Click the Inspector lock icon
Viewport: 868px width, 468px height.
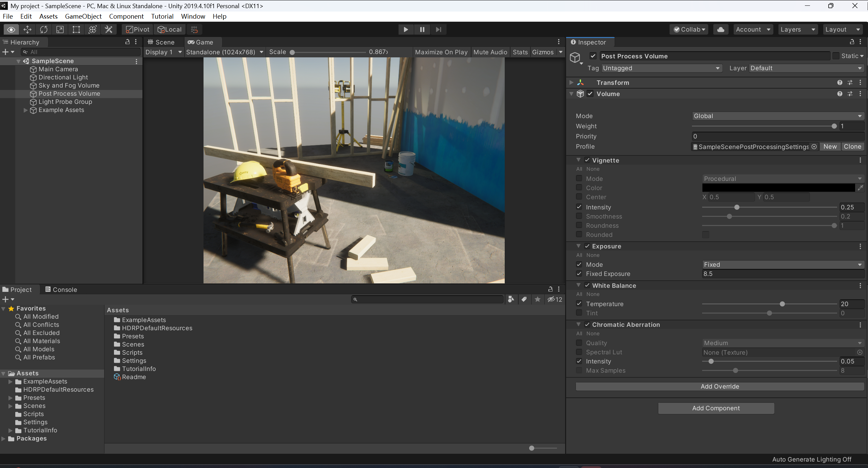point(852,42)
